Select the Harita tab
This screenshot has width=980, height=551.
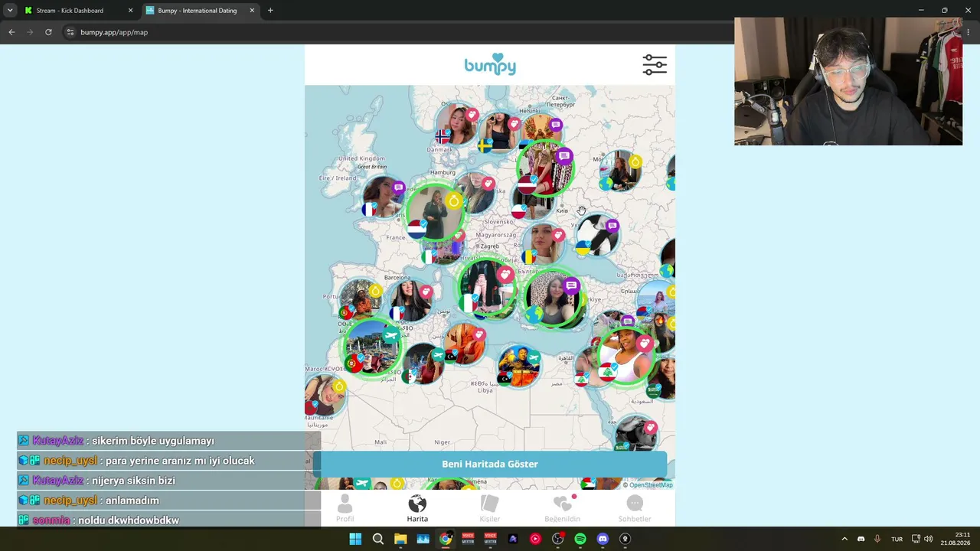[417, 508]
